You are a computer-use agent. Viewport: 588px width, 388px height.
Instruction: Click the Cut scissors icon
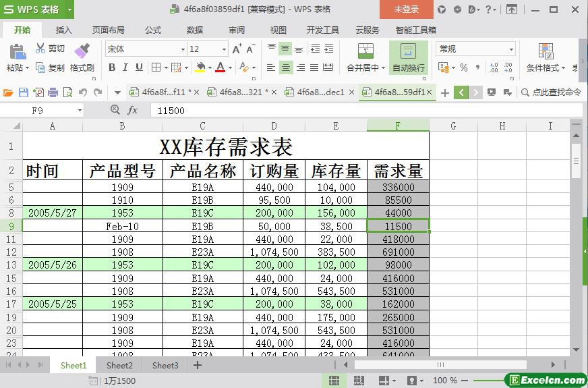[40, 49]
